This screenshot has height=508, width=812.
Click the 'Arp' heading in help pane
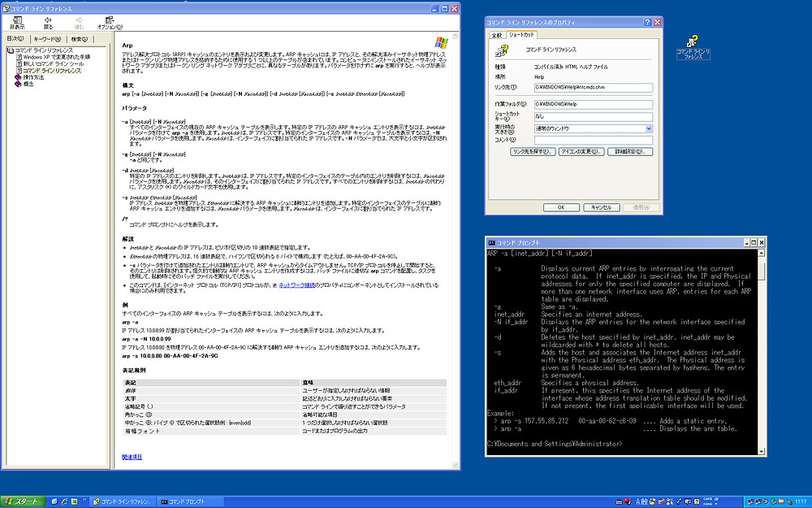pyautogui.click(x=127, y=46)
